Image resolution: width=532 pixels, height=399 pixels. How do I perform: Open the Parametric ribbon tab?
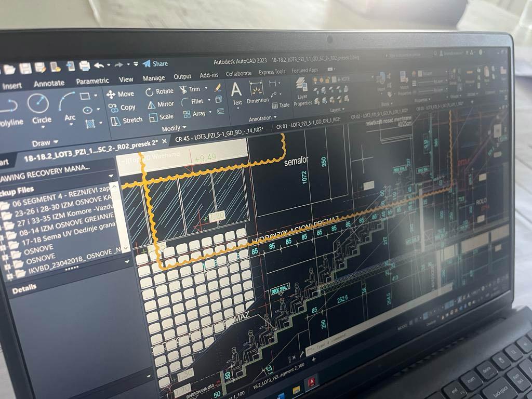click(x=92, y=81)
